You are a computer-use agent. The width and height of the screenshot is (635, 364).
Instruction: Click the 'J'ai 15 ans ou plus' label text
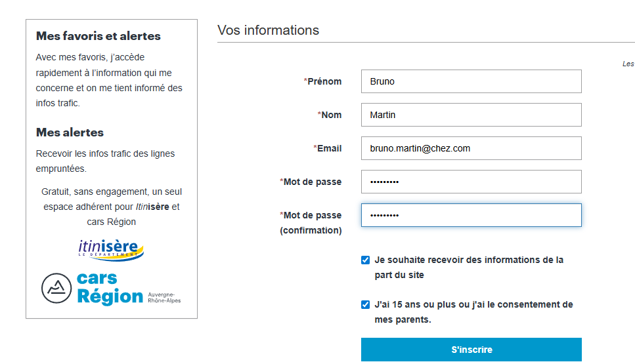[x=473, y=312]
